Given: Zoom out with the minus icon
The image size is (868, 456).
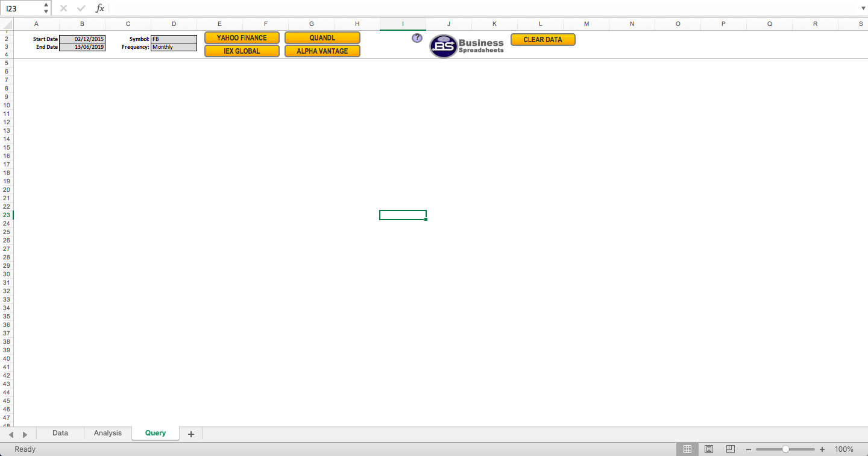Looking at the screenshot, I should (x=749, y=449).
